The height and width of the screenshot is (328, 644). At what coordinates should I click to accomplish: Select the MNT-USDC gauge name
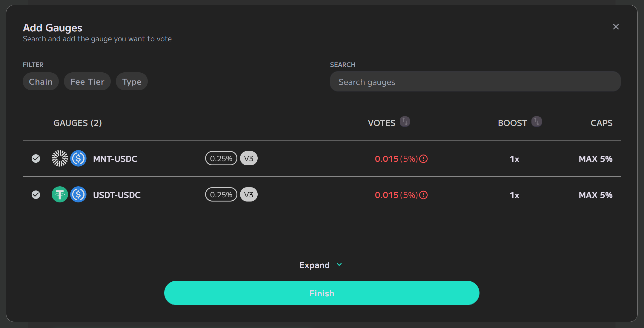tap(115, 159)
